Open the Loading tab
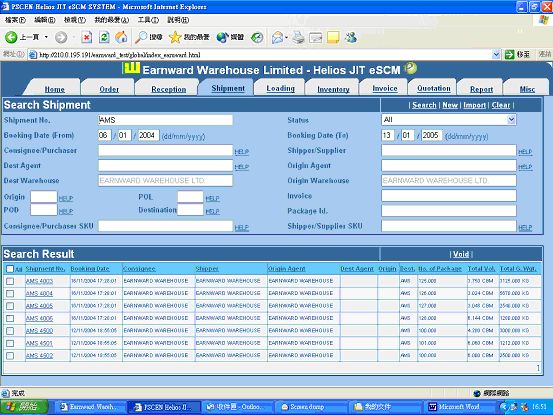The image size is (553, 415). [280, 88]
